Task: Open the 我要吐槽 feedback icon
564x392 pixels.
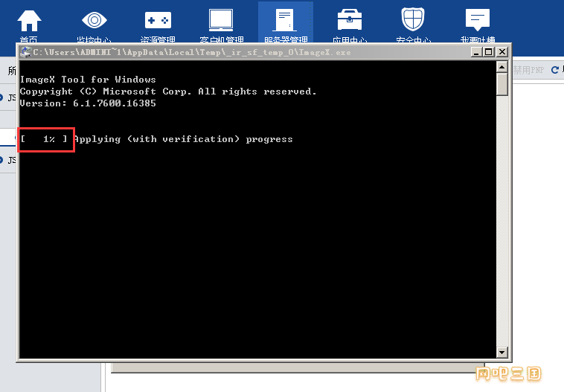Action: (477, 20)
